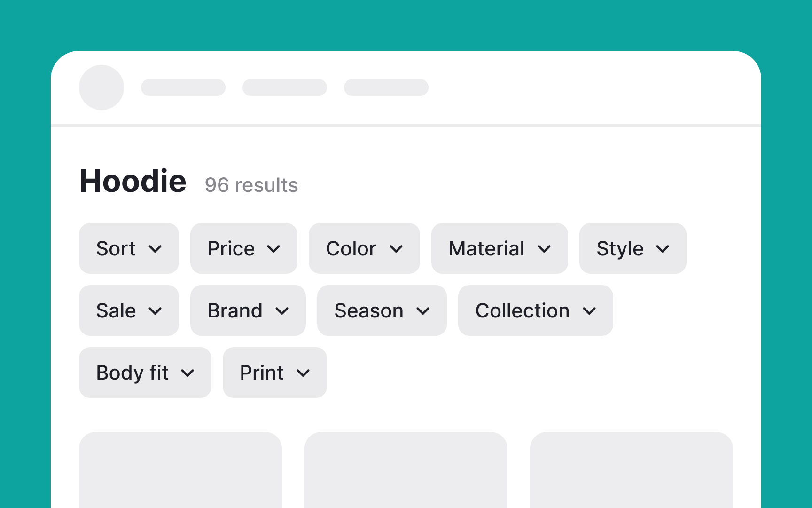Click the chevron arrow next to Season

(x=423, y=311)
